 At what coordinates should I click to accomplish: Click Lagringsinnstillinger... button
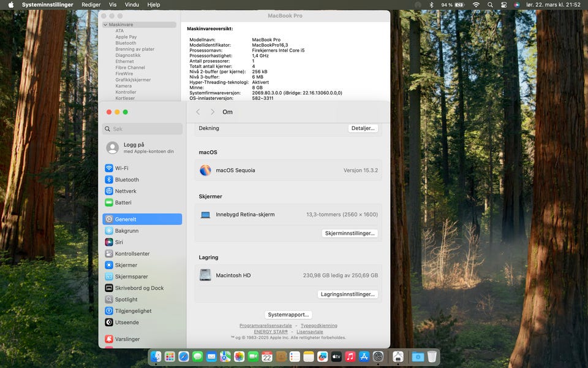point(348,294)
